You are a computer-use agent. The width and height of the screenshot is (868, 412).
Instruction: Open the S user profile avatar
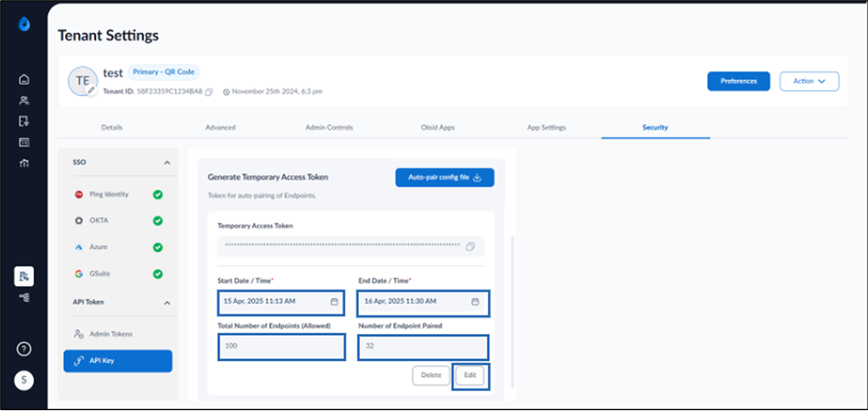pos(24,380)
